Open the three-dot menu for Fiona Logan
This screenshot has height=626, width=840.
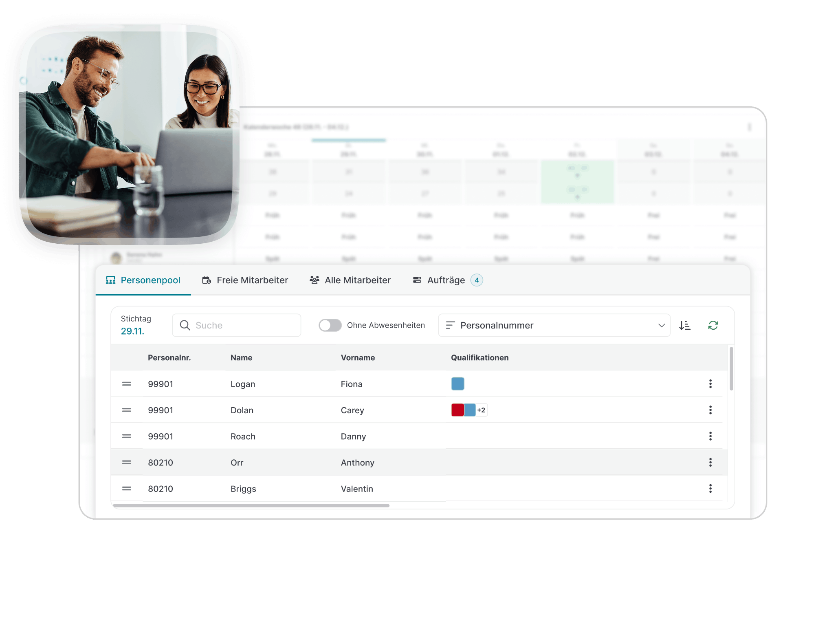pos(710,384)
